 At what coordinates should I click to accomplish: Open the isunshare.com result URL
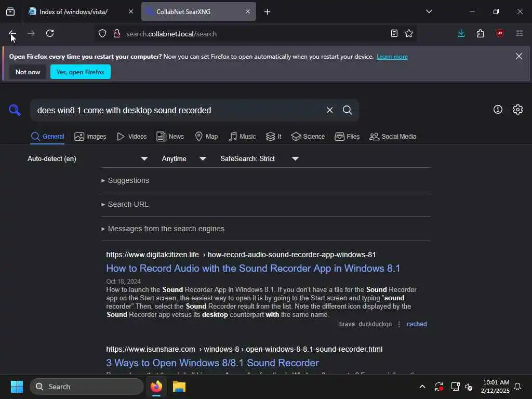[244, 349]
